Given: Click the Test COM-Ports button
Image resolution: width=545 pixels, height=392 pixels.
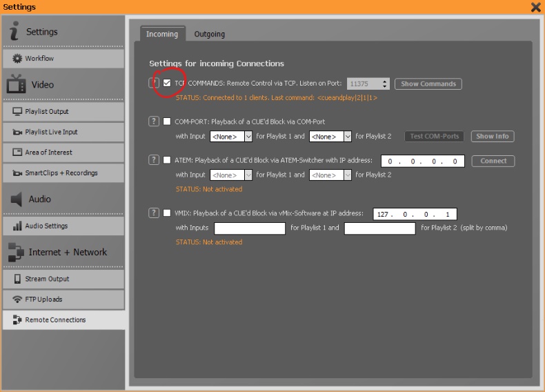Looking at the screenshot, I should tap(435, 137).
